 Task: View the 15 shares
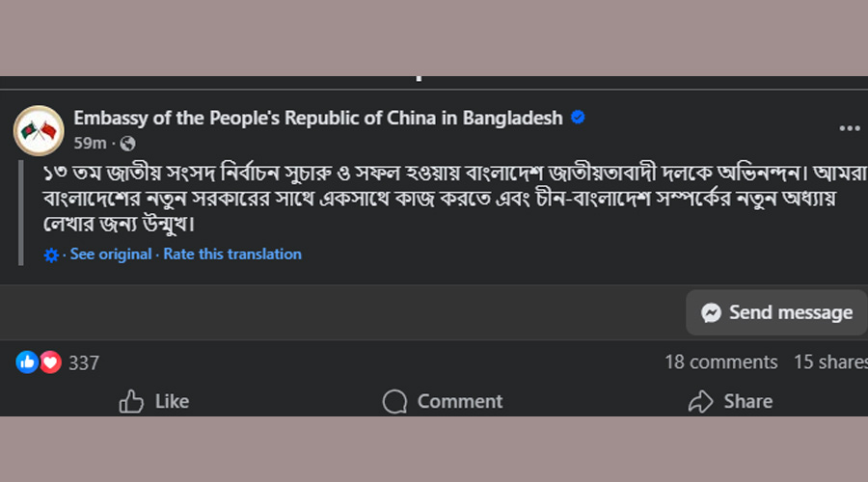pos(829,362)
